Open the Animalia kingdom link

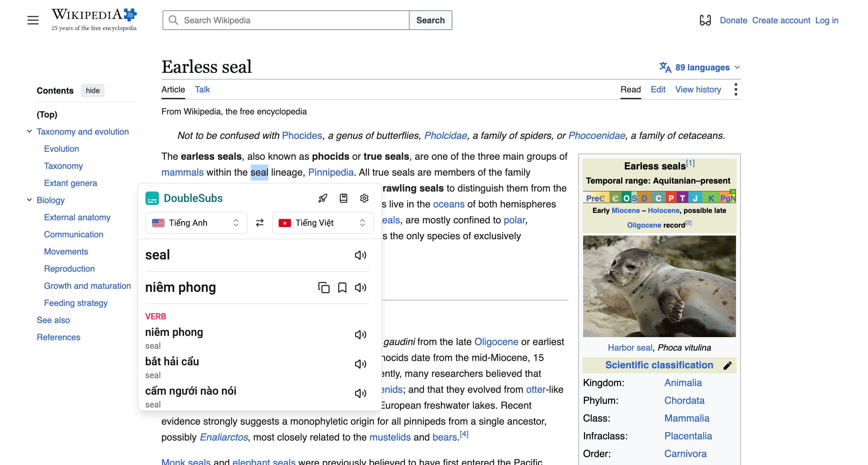coord(683,383)
